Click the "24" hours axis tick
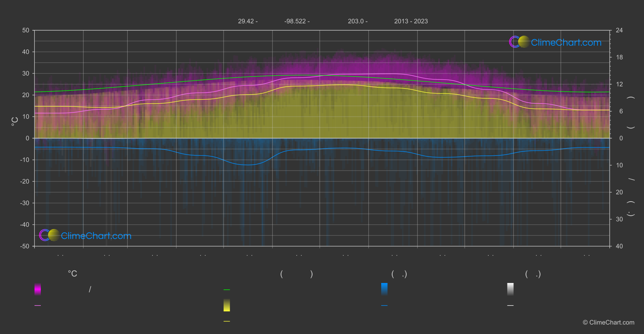Viewport: 644px width, 334px height. (x=619, y=30)
